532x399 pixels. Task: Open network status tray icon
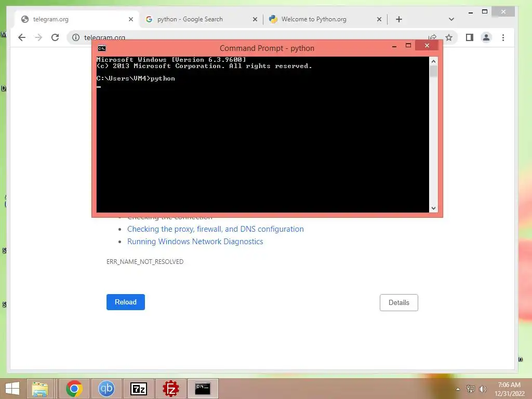[x=471, y=389]
